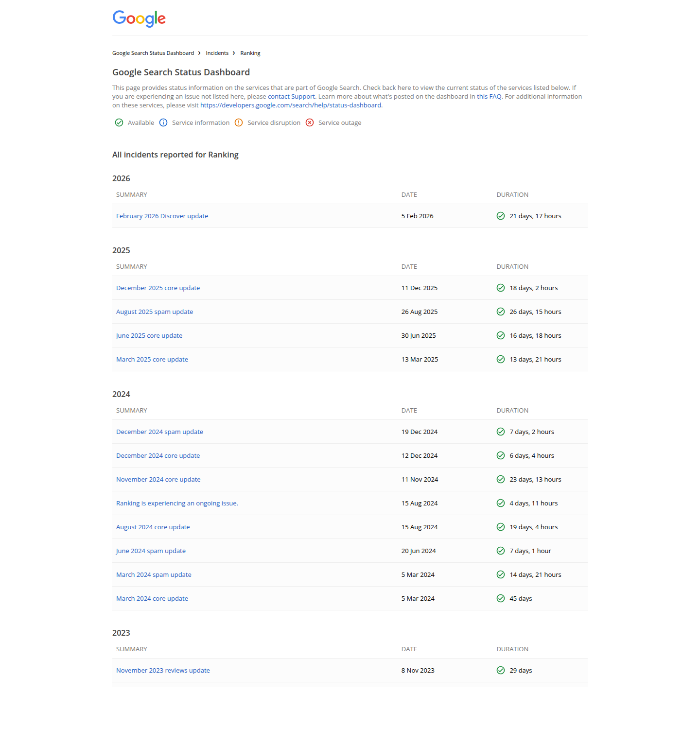700x729 pixels.
Task: Click the SUMMARY column header in the 2024 table
Action: (131, 410)
